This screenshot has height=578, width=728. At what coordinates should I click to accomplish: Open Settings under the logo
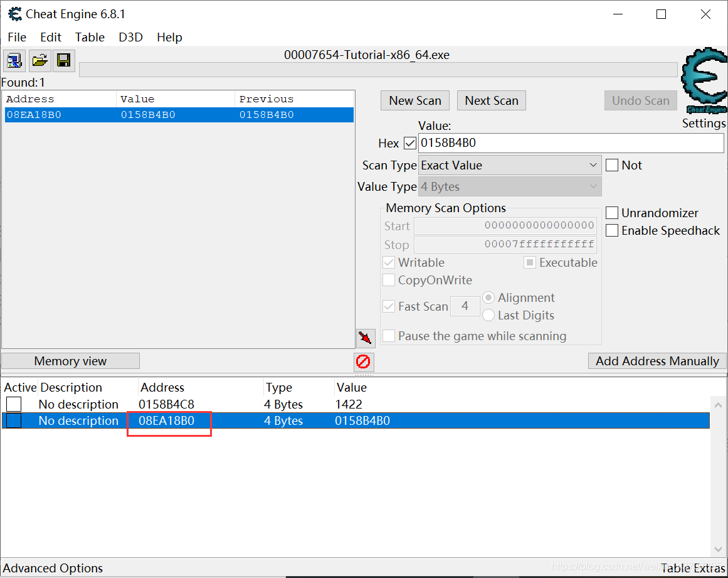[704, 123]
